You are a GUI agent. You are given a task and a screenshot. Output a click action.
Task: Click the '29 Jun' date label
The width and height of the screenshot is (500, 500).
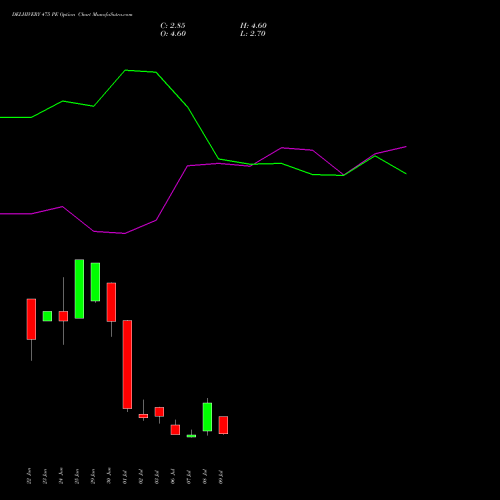tap(93, 476)
